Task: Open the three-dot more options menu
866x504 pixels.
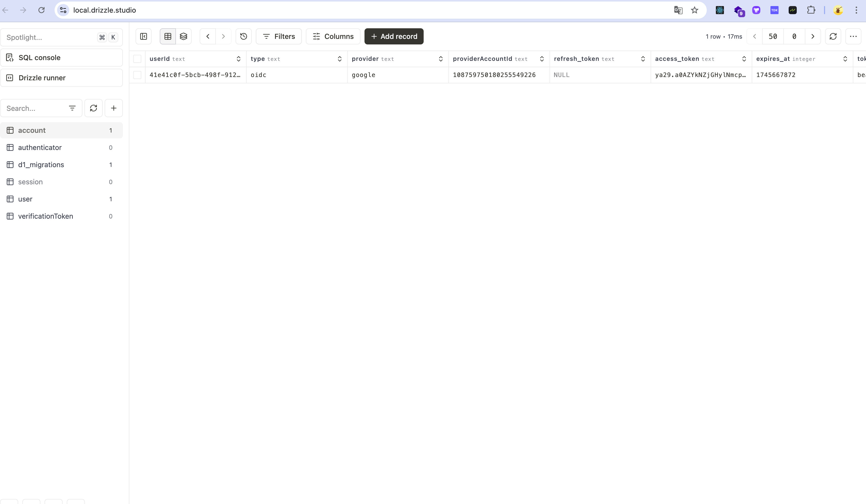Action: click(853, 36)
